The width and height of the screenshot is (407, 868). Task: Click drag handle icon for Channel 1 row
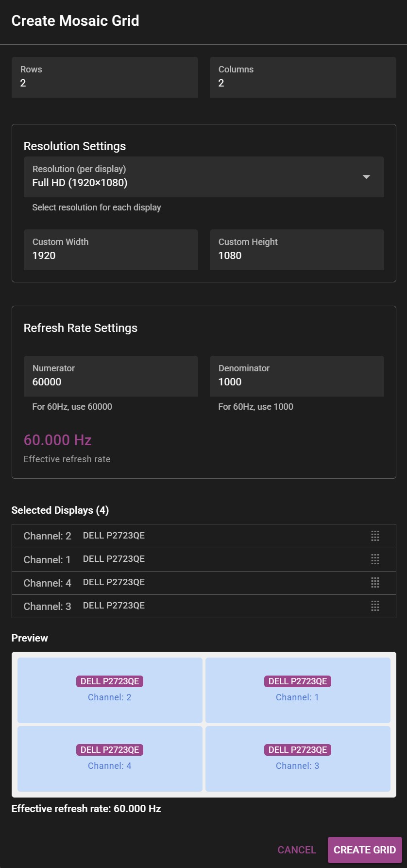click(x=375, y=559)
